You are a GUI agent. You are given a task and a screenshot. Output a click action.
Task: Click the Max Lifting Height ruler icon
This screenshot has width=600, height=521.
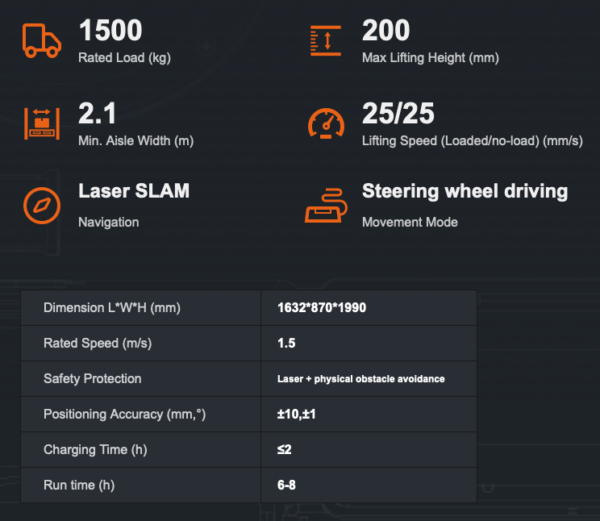click(x=326, y=41)
